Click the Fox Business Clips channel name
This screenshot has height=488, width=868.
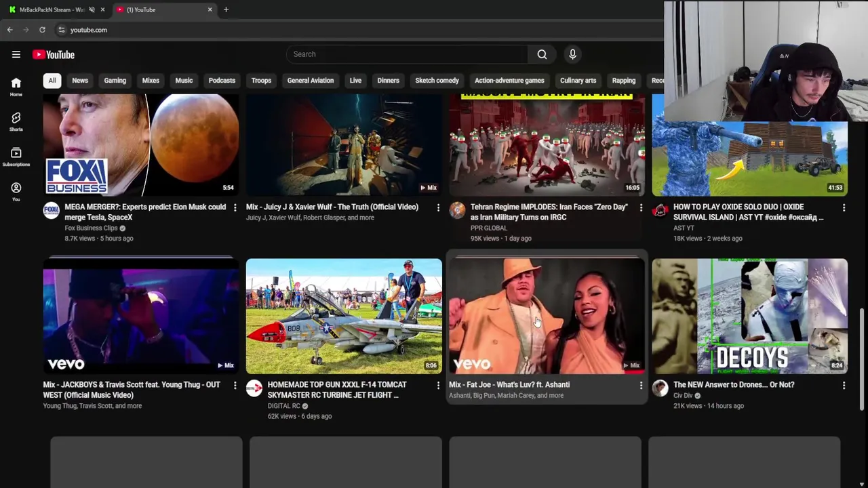tap(91, 228)
